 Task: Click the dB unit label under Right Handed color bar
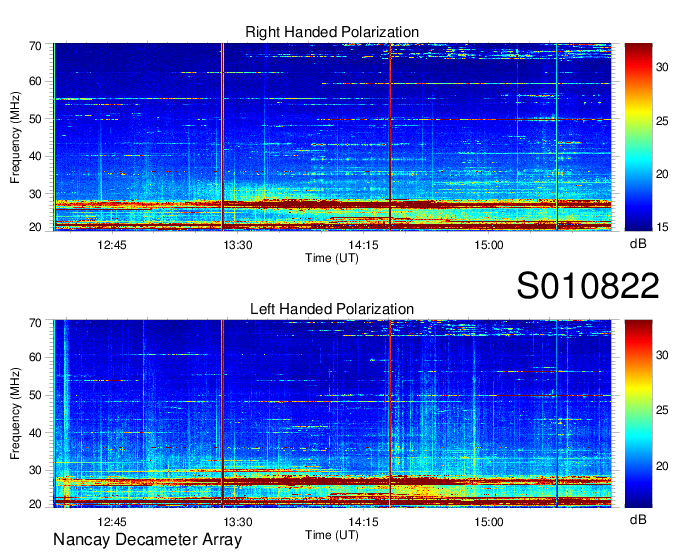638,244
